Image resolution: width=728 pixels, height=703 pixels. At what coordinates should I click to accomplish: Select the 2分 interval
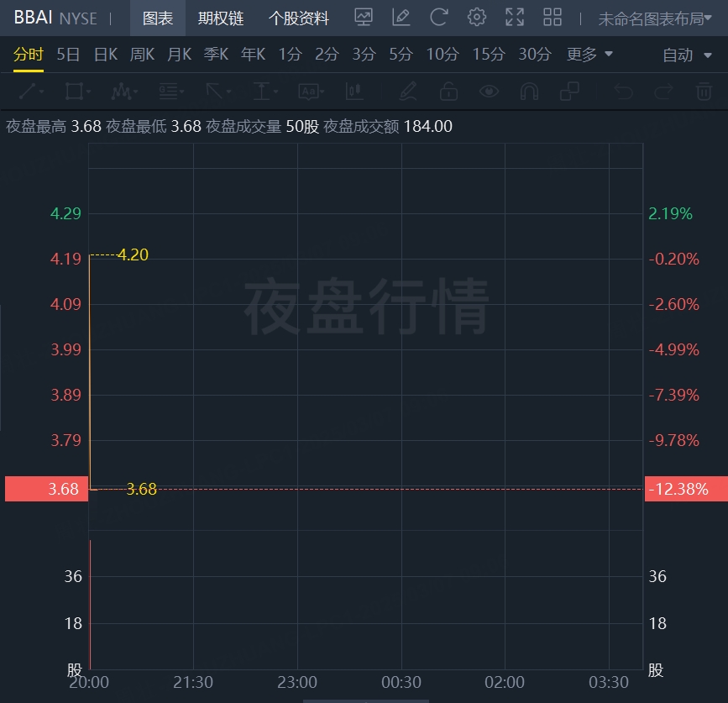(327, 55)
